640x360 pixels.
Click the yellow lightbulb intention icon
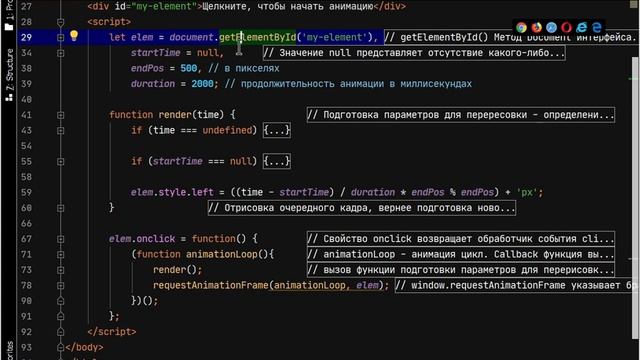tap(74, 36)
